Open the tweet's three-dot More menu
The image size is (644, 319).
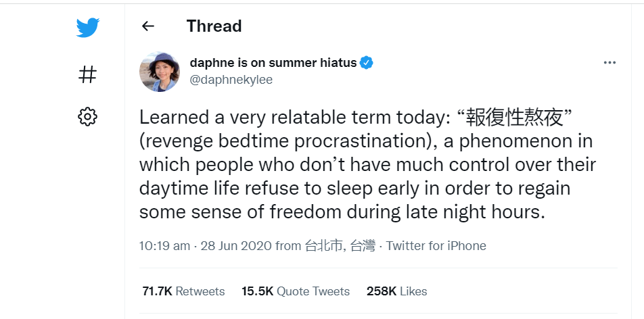point(609,63)
